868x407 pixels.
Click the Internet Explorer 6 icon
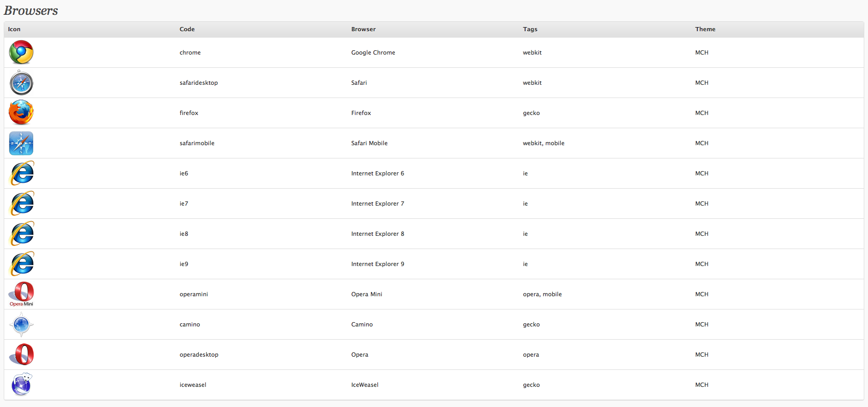tap(21, 173)
